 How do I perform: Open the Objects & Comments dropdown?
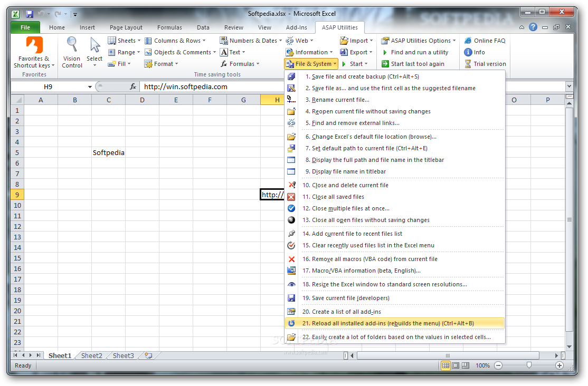click(x=181, y=52)
